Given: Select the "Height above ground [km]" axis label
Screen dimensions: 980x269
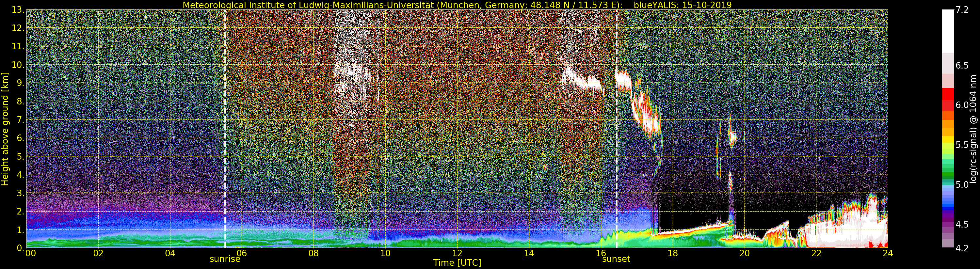Looking at the screenshot, I should tap(5, 129).
